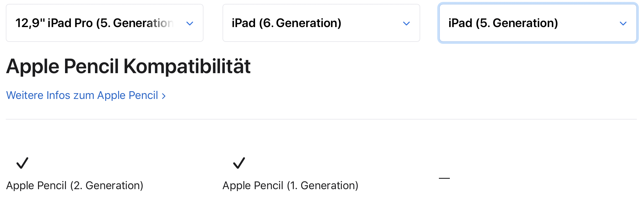Click the Apple Pencil Kompatibilität heading
644x223 pixels.
click(128, 66)
